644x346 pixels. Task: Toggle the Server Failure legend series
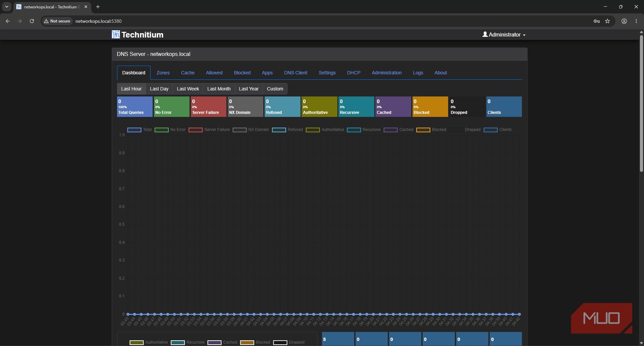(x=209, y=130)
